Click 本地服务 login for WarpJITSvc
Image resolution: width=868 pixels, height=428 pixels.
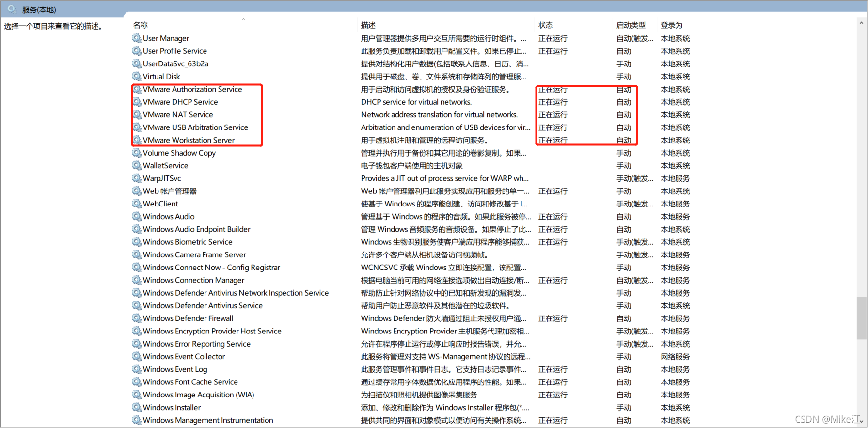pos(675,178)
